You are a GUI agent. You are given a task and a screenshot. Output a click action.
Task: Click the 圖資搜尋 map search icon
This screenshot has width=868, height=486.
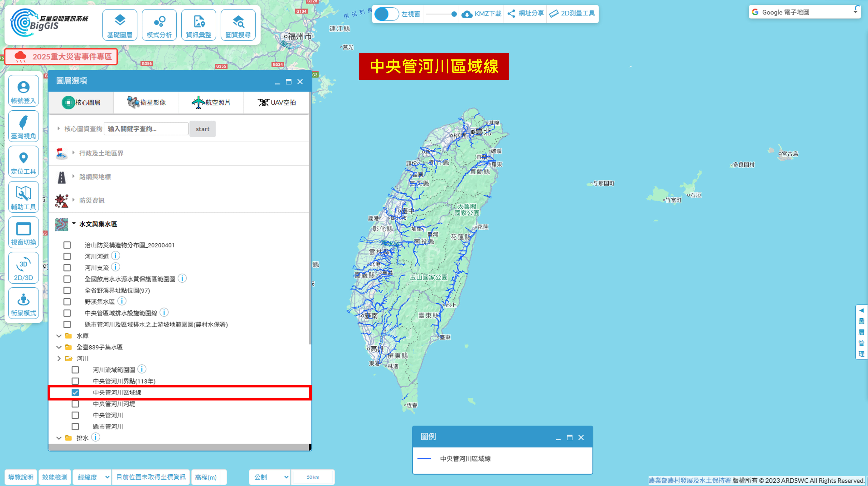click(x=238, y=22)
